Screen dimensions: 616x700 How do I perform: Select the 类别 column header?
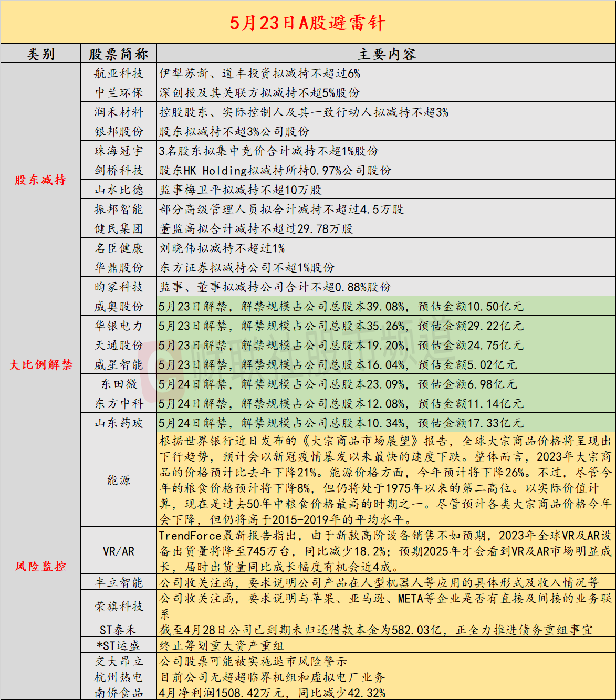click(40, 54)
